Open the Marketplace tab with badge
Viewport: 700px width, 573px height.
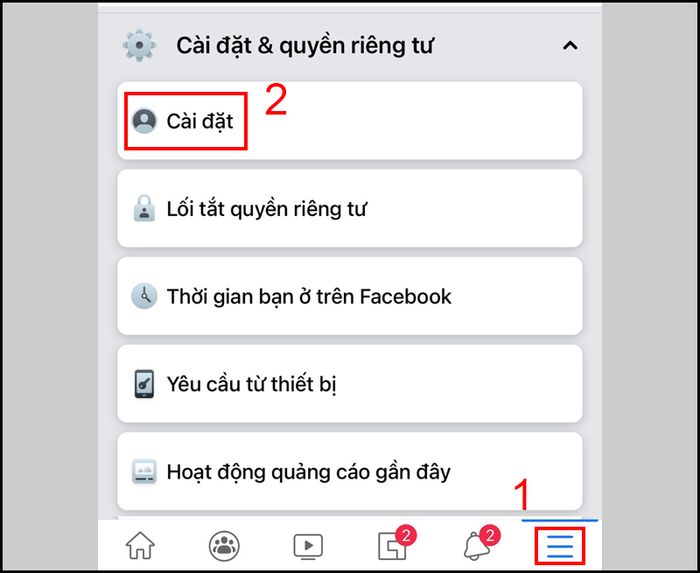click(395, 544)
